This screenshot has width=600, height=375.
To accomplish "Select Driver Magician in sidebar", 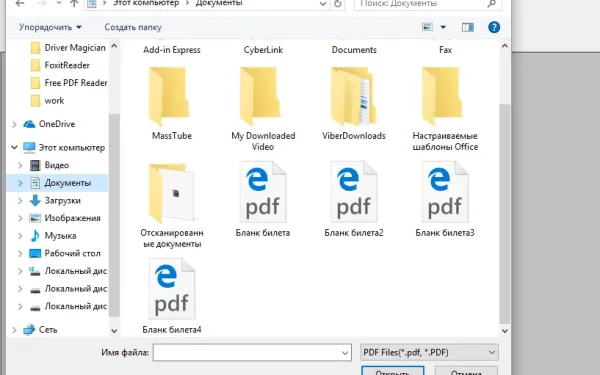I will (68, 48).
